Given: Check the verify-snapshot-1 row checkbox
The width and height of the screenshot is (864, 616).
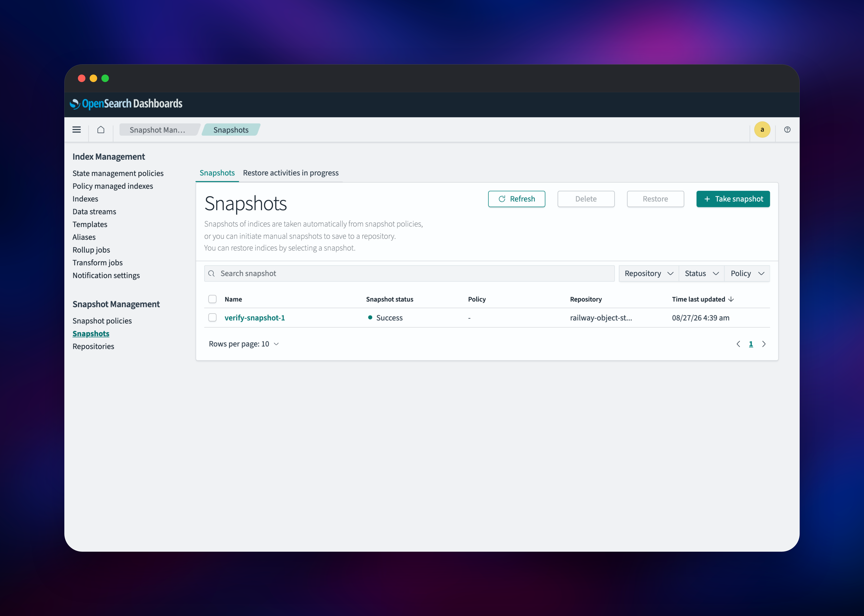Looking at the screenshot, I should coord(213,318).
